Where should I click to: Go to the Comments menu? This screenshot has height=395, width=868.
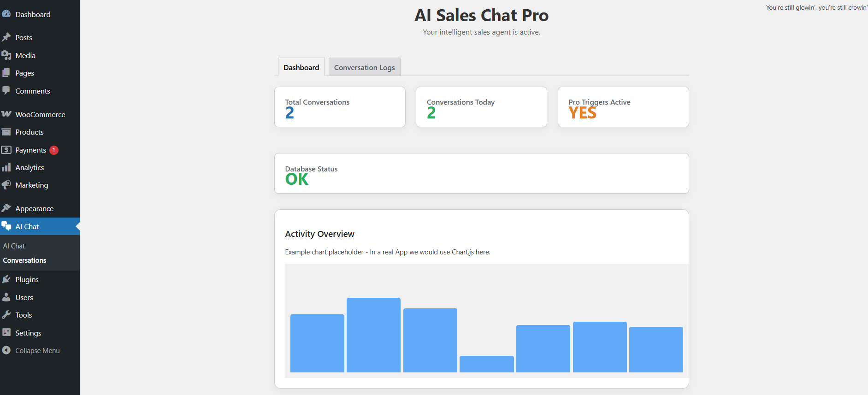(32, 91)
